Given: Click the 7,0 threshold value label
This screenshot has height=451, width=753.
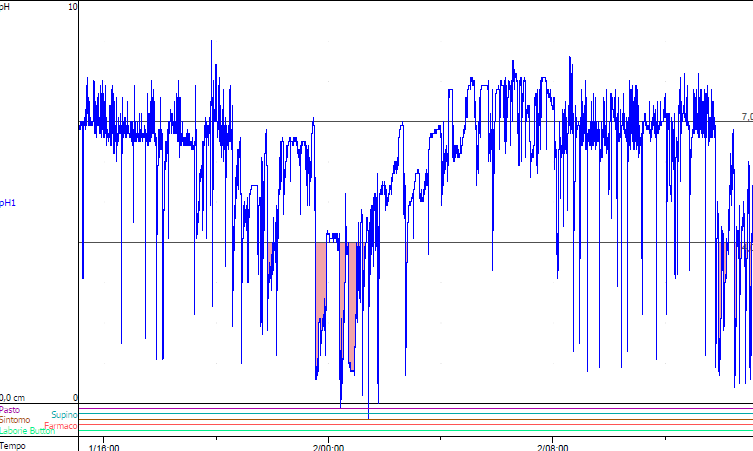Looking at the screenshot, I should [x=747, y=117].
